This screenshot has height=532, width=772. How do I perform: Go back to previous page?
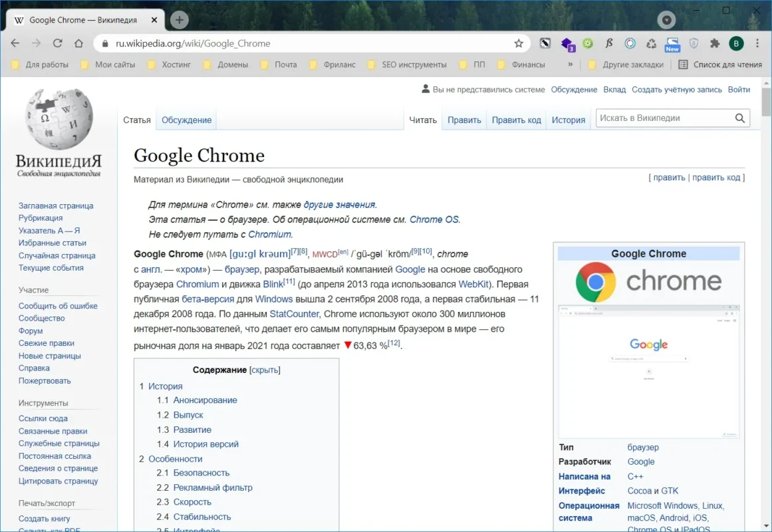pyautogui.click(x=15, y=43)
